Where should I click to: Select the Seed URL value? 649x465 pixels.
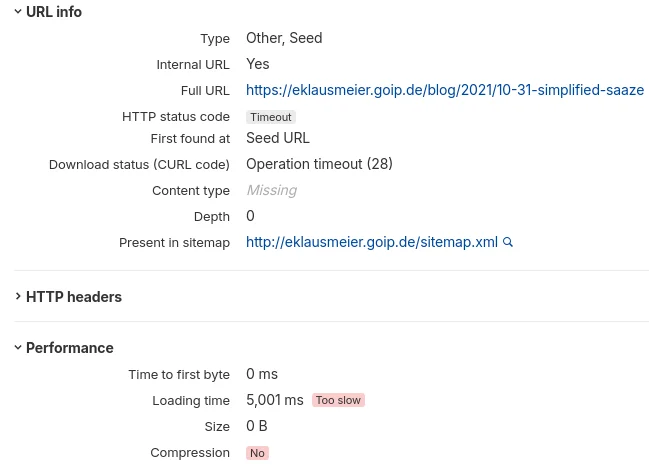[x=278, y=138]
